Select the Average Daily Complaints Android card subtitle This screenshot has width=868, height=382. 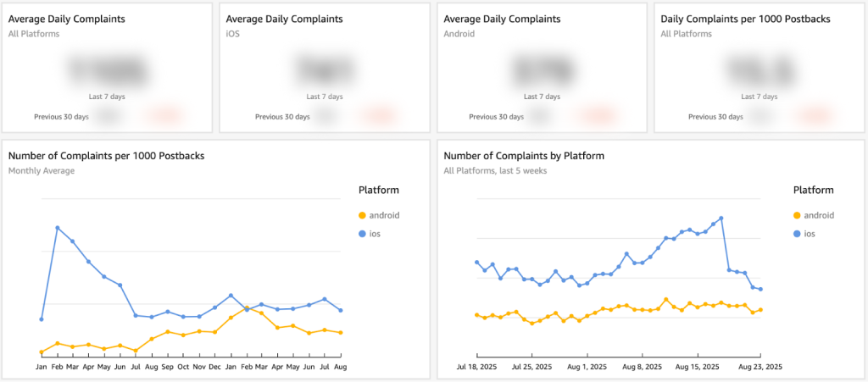click(x=460, y=35)
